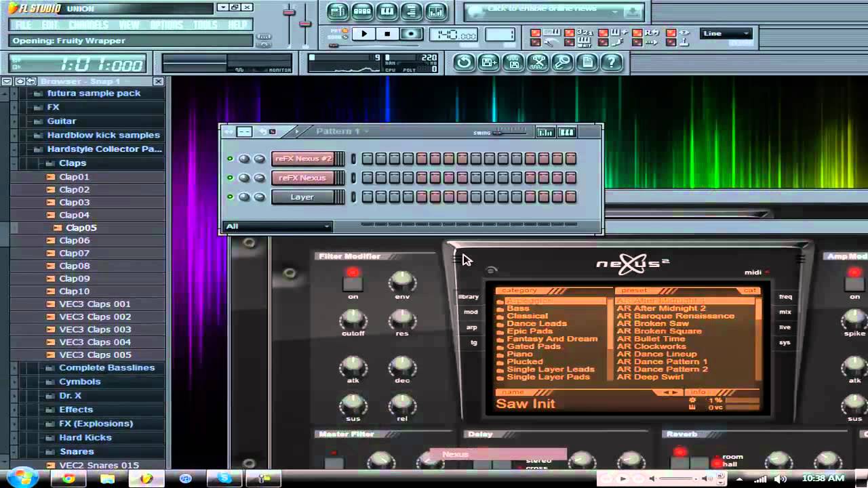Select Dance Leads category in Nexus

(x=536, y=323)
